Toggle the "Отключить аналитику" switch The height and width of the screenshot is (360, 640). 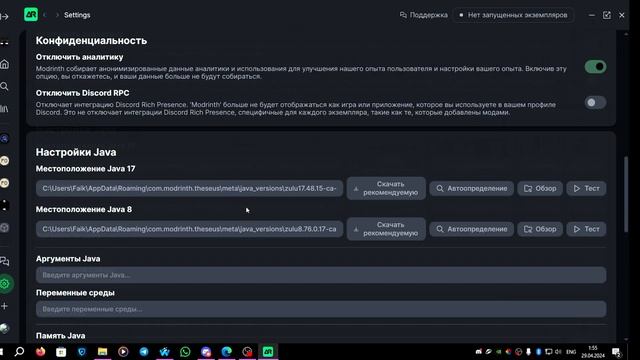click(595, 67)
